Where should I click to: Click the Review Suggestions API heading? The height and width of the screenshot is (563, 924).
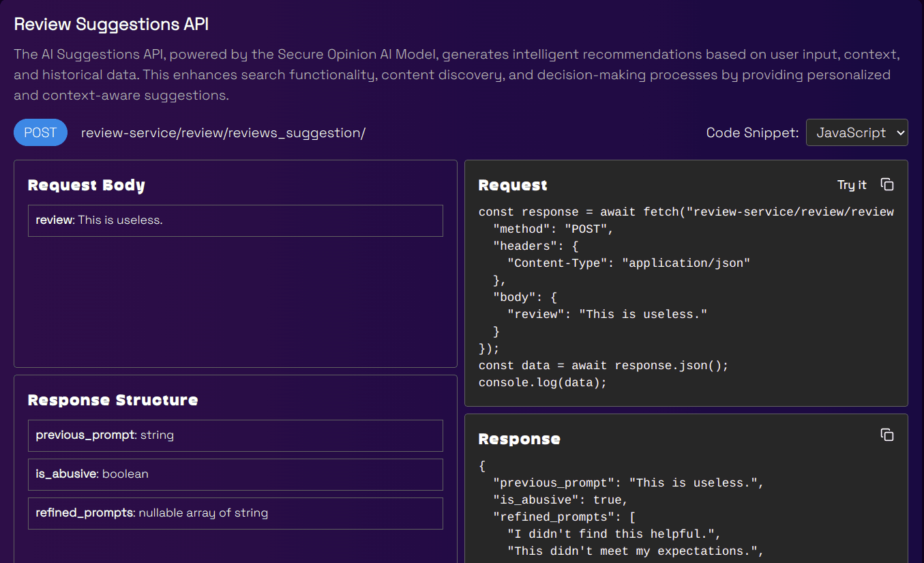point(111,25)
